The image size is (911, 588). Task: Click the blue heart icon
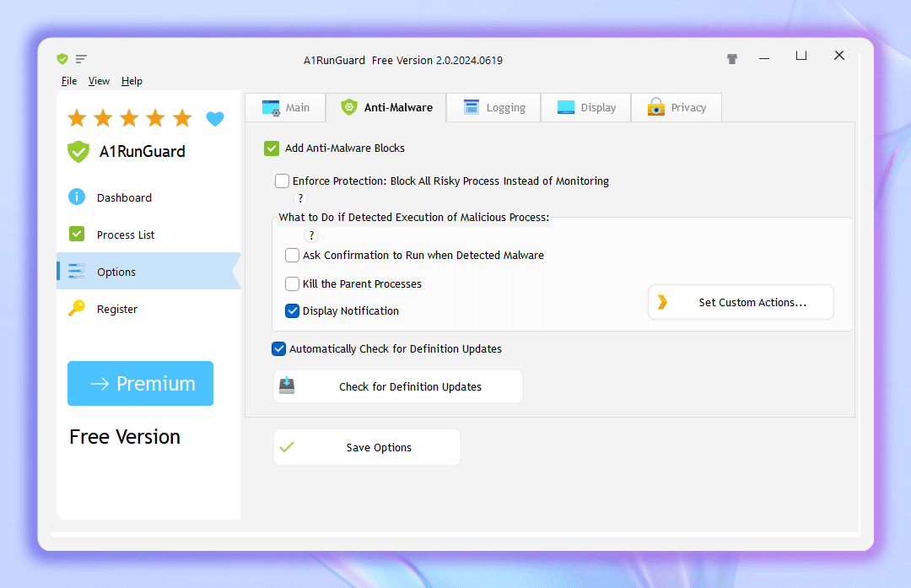click(x=215, y=119)
